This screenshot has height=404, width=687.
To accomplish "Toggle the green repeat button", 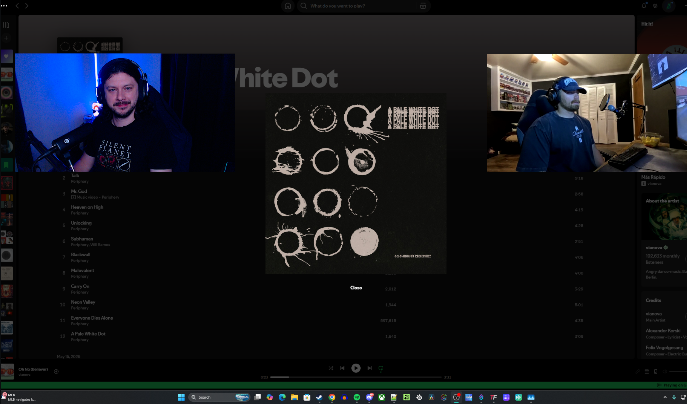I will [381, 368].
